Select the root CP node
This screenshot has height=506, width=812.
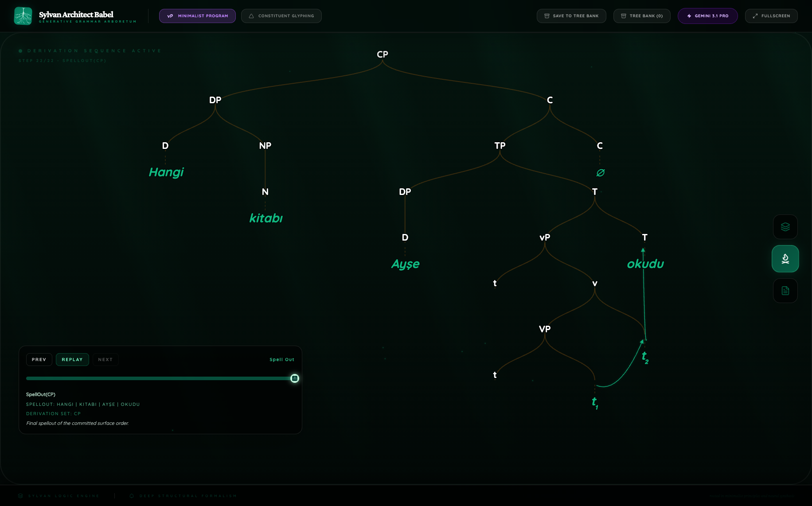coord(382,54)
